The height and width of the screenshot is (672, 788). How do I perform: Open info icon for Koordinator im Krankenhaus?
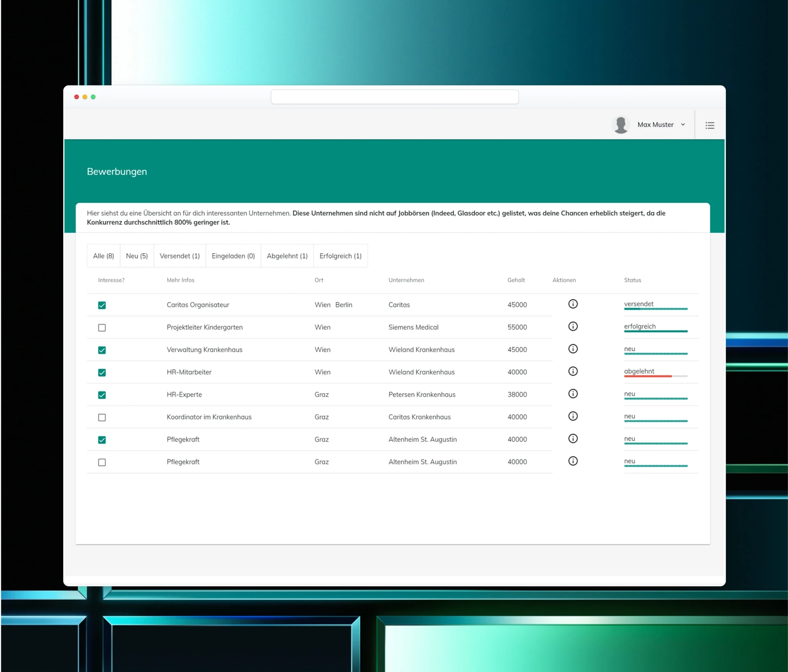573,416
